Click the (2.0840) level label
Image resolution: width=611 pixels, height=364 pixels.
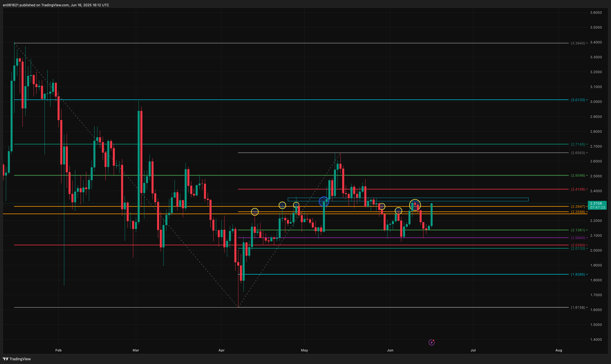click(578, 238)
